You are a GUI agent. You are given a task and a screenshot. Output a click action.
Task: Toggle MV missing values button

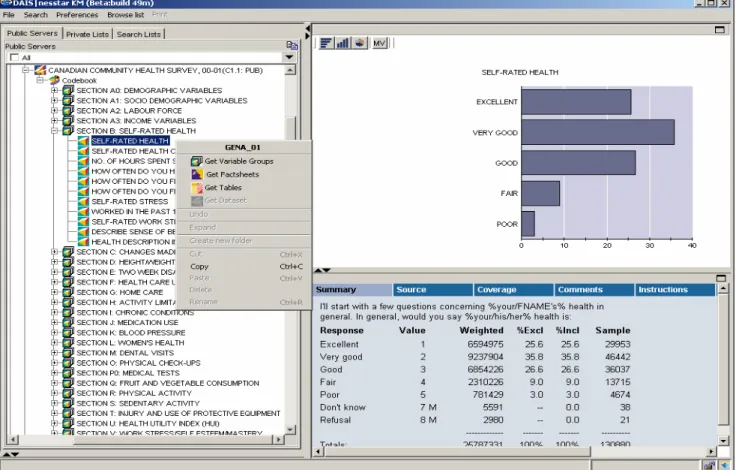pyautogui.click(x=379, y=43)
